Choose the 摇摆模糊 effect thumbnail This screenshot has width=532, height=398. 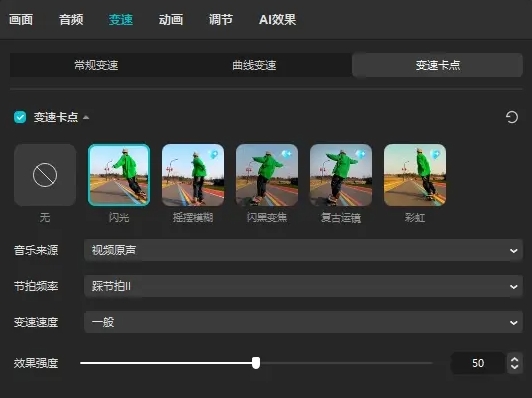point(193,175)
